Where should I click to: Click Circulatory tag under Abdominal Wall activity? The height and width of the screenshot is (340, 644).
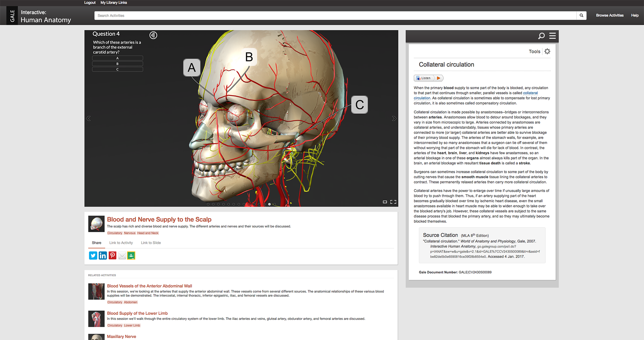pos(115,302)
